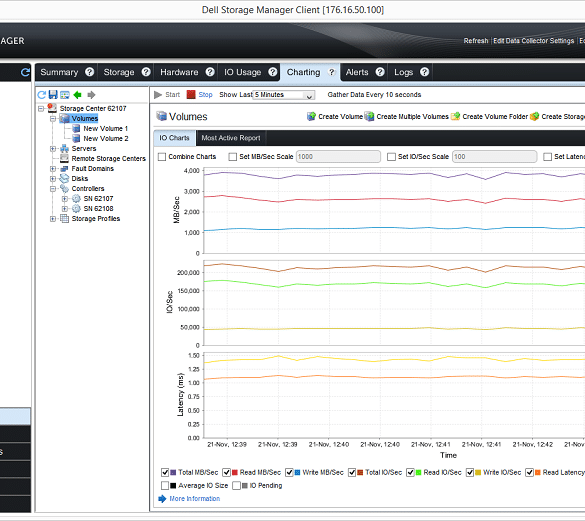Click the MB/Sec scale input field
Image resolution: width=585 pixels, height=521 pixels.
[338, 157]
